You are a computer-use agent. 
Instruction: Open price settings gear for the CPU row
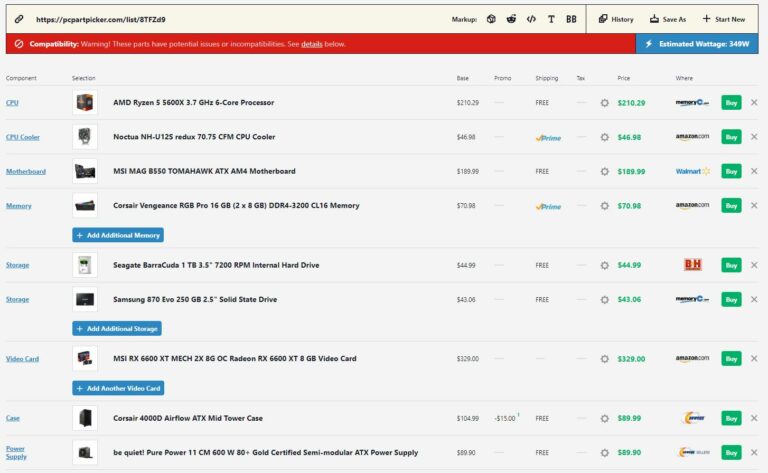(x=604, y=103)
